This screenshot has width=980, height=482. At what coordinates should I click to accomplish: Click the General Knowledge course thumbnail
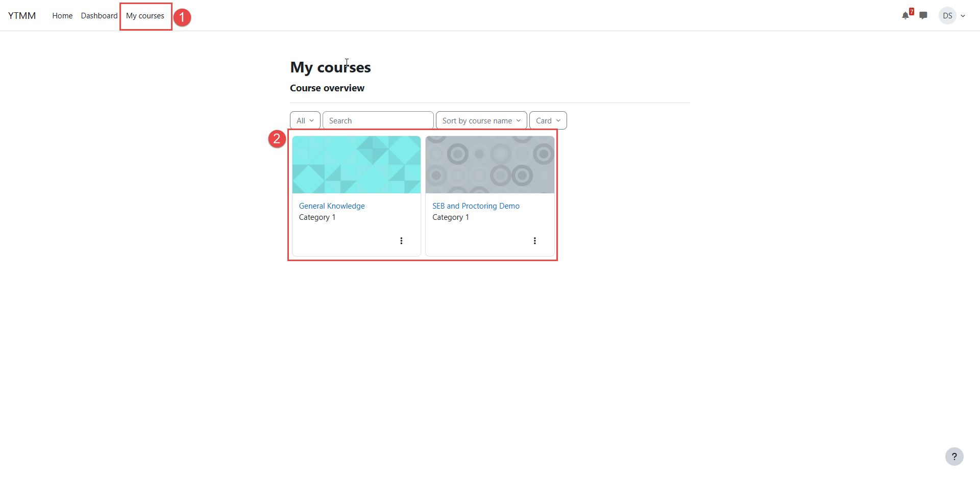356,165
